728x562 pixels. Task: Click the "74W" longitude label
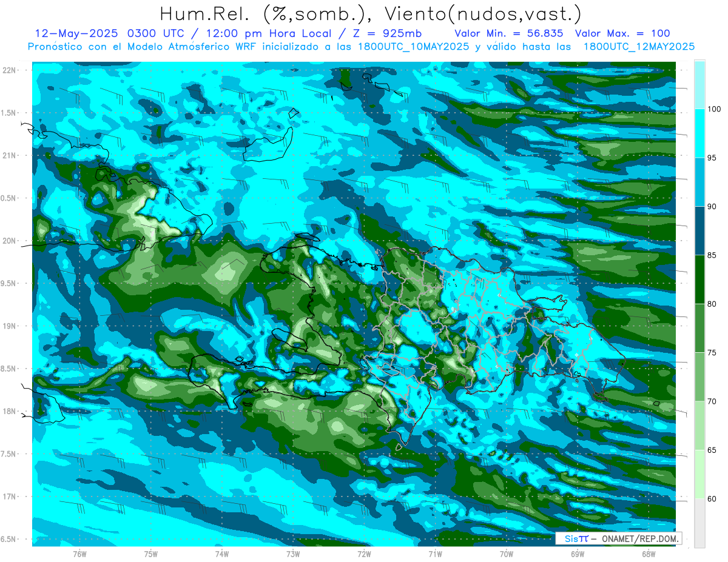pyautogui.click(x=222, y=554)
